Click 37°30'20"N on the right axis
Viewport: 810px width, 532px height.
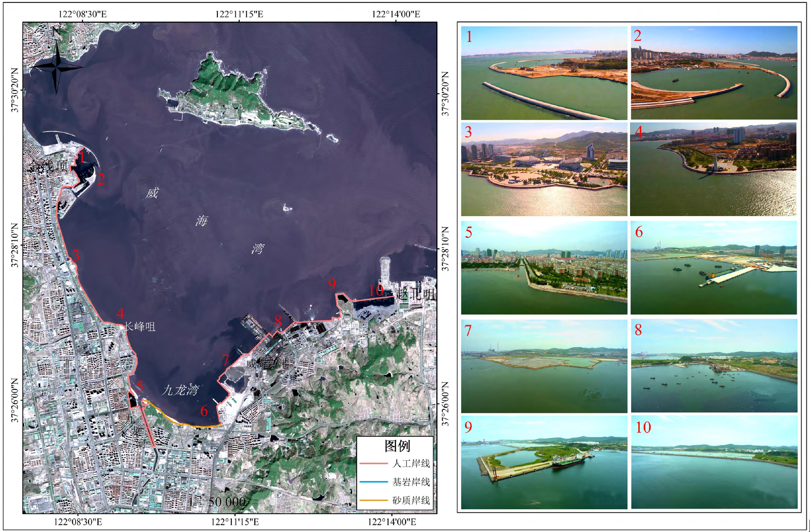pyautogui.click(x=445, y=94)
